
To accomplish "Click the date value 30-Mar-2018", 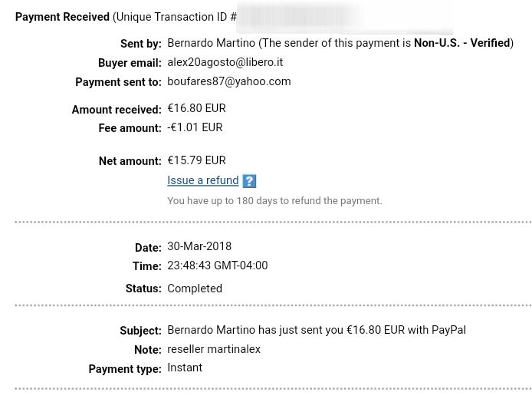I will (x=199, y=246).
